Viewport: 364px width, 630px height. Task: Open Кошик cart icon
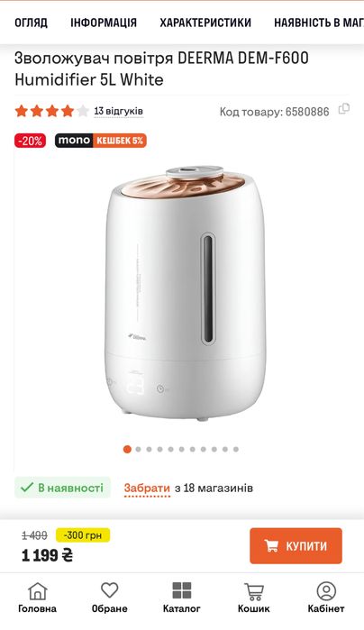click(254, 591)
